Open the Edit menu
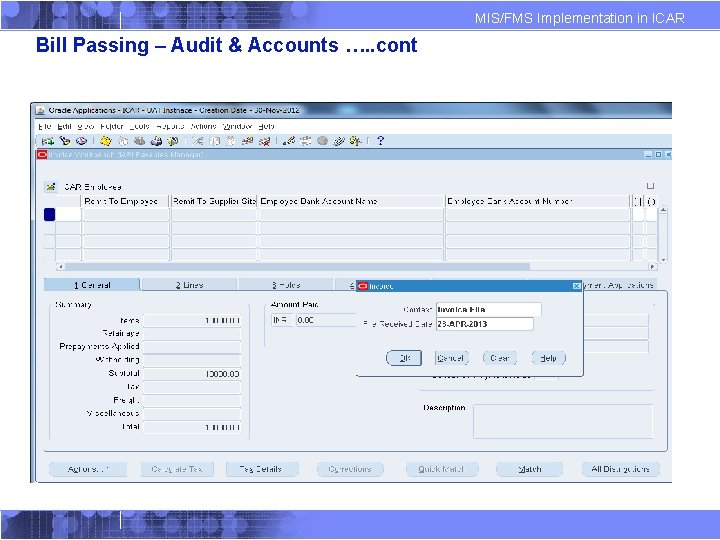 [x=64, y=126]
